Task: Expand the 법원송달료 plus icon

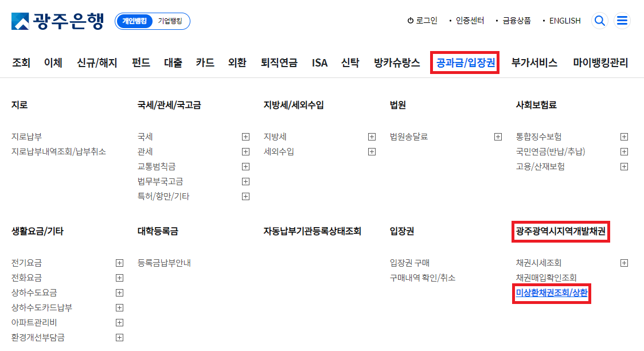Action: (x=497, y=136)
